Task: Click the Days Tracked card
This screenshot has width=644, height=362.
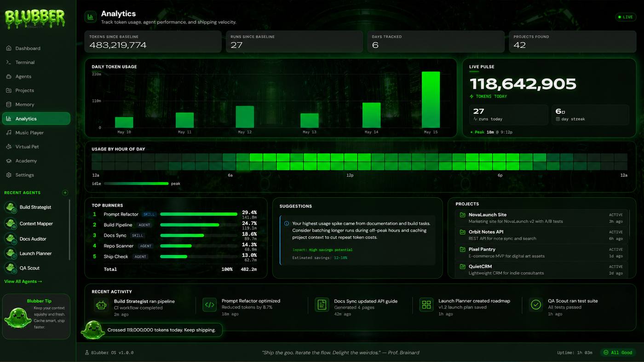Action: coord(436,42)
